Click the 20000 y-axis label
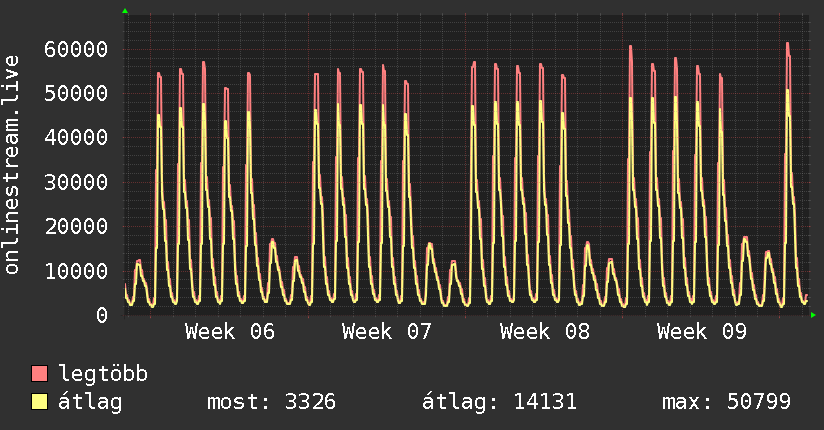This screenshot has width=824, height=430. pos(76,227)
